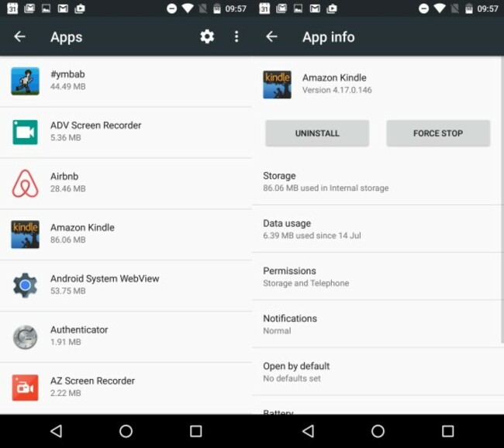Tap right screen navigation Back button
Screen dimensions: 504x448
pos(309,431)
